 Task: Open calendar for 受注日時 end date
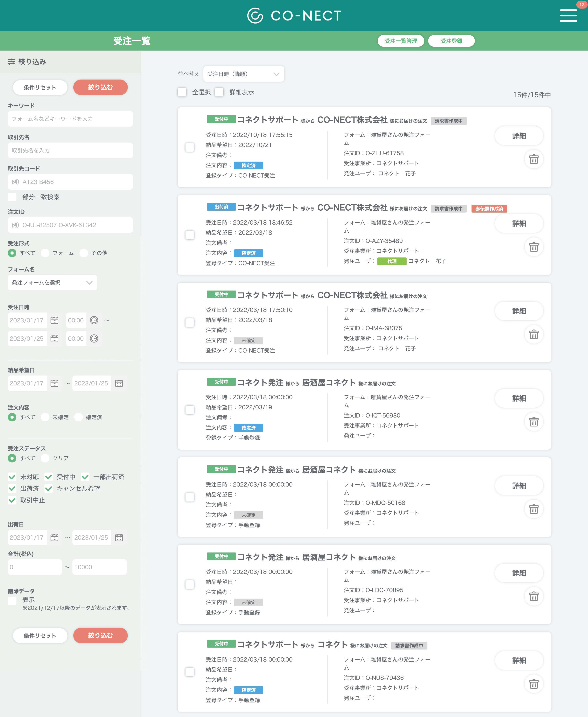(54, 339)
